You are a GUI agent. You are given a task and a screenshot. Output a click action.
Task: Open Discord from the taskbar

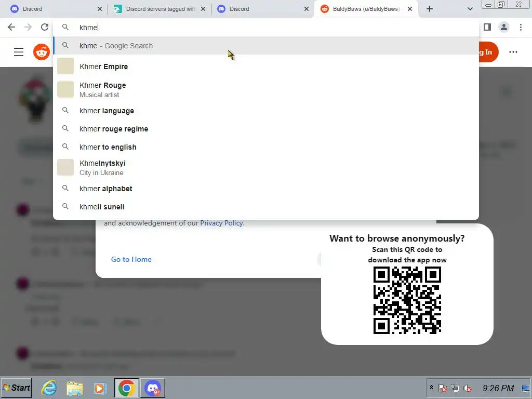point(153,388)
